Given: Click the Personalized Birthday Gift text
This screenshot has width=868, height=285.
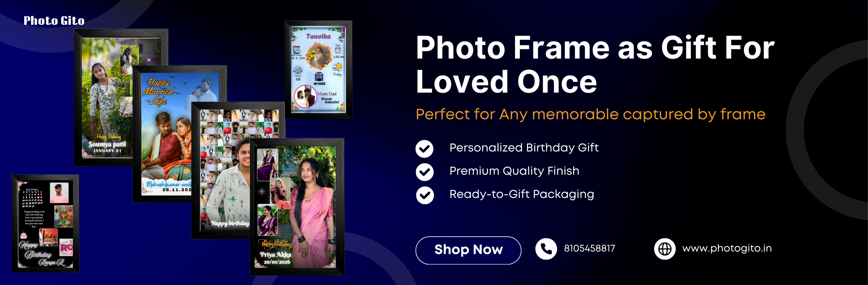Looking at the screenshot, I should [524, 147].
